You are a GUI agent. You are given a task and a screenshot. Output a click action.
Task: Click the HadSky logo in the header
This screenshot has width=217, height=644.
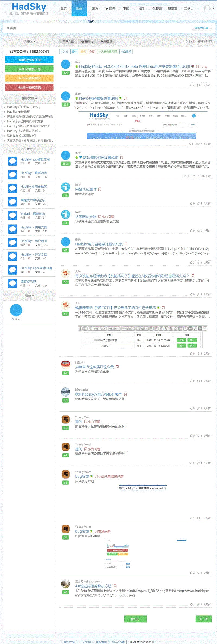coord(29,7)
